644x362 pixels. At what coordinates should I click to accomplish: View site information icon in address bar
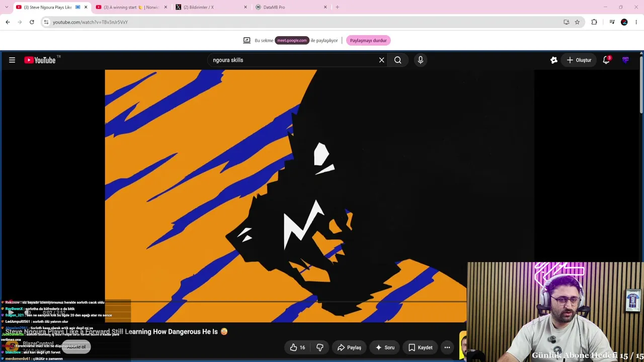(46, 22)
